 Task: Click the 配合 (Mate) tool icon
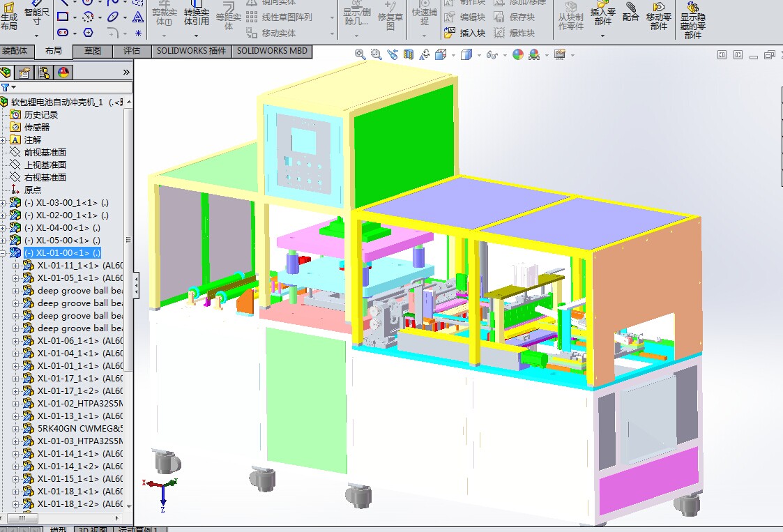point(631,13)
